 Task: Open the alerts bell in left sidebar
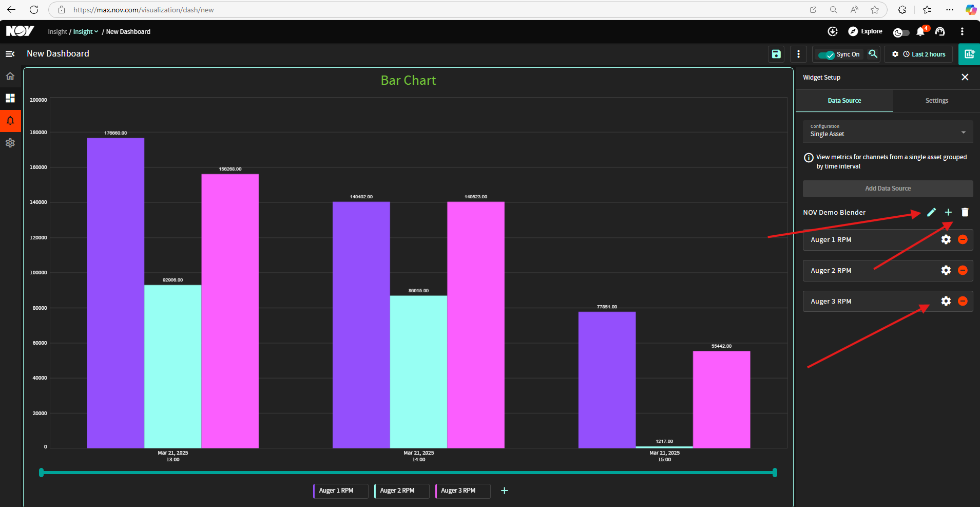pyautogui.click(x=10, y=121)
